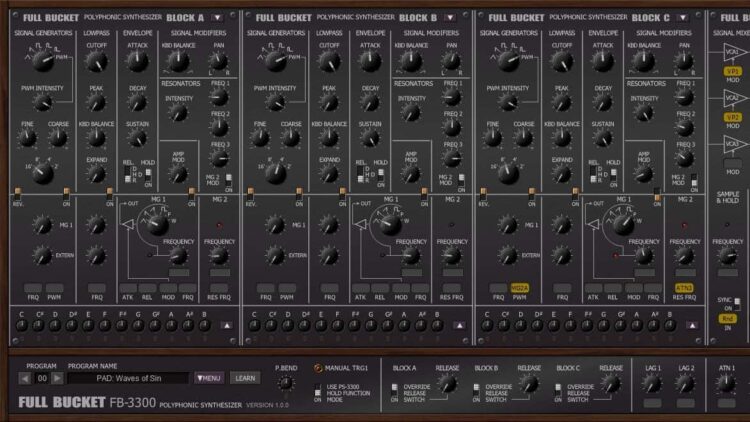Go to previous program with left arrow
The height and width of the screenshot is (422, 750).
[x=25, y=378]
